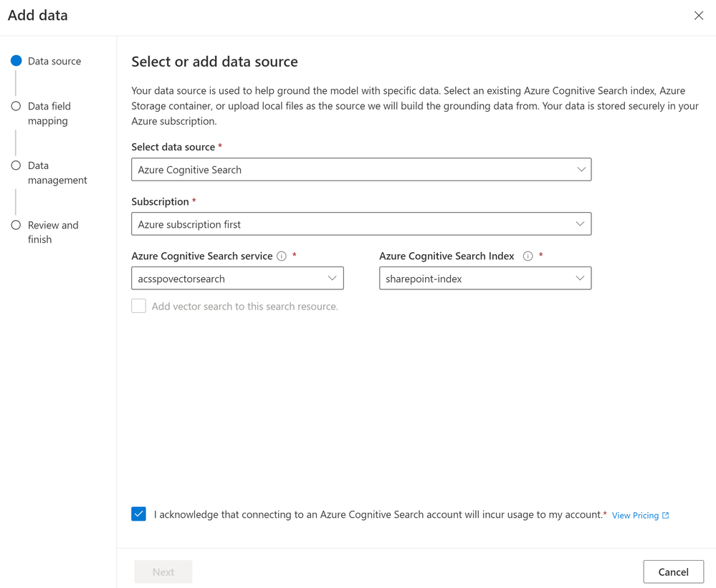Click the Review and finish step circle
Screen dimensions: 716x588
pos(16,225)
